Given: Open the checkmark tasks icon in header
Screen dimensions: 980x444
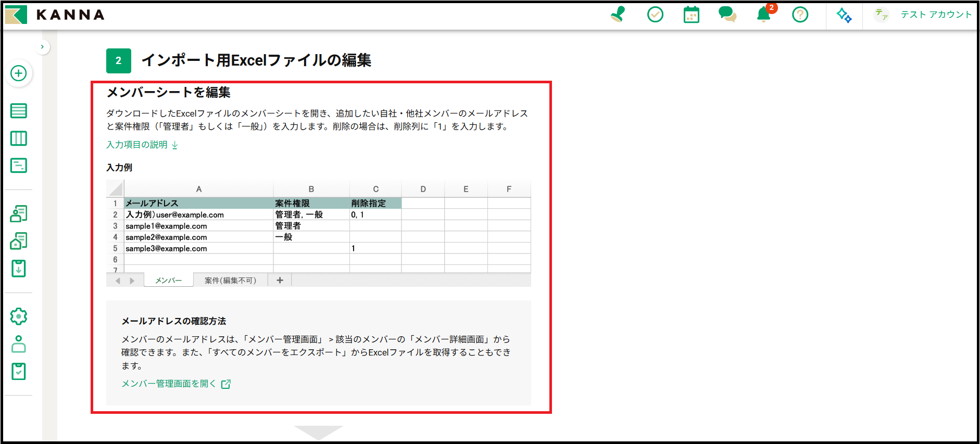Looking at the screenshot, I should coord(655,15).
